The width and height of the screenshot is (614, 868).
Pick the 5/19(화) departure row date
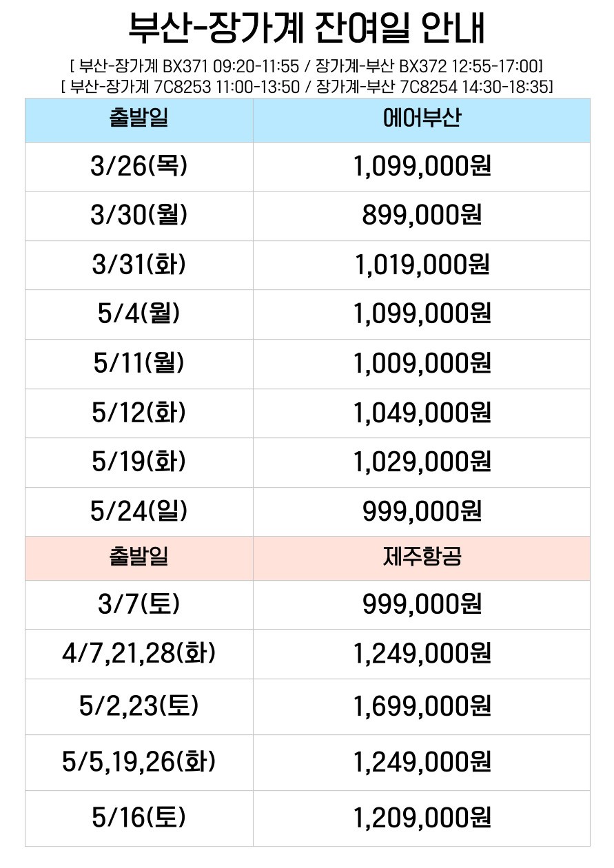pyautogui.click(x=139, y=462)
